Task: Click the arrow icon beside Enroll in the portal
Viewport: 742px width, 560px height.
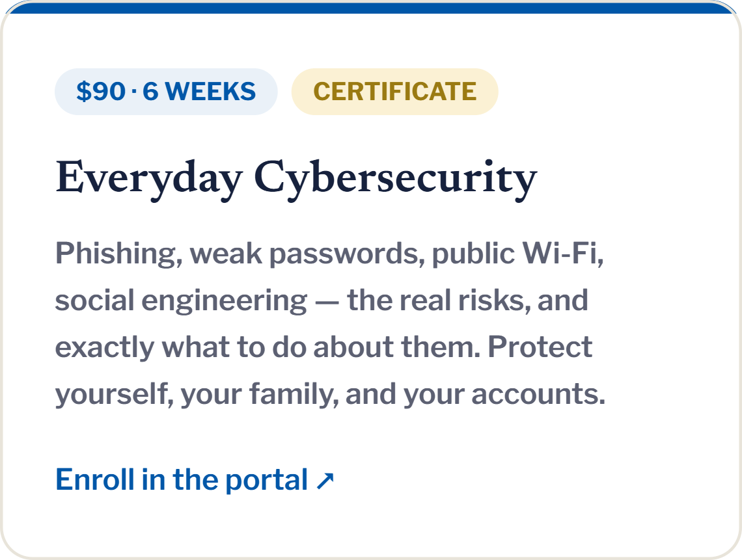Action: [x=325, y=481]
